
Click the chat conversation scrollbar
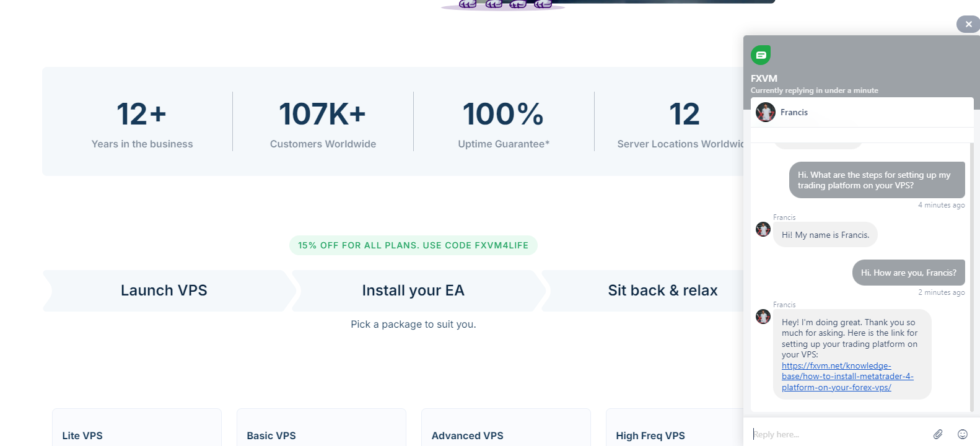[972, 277]
